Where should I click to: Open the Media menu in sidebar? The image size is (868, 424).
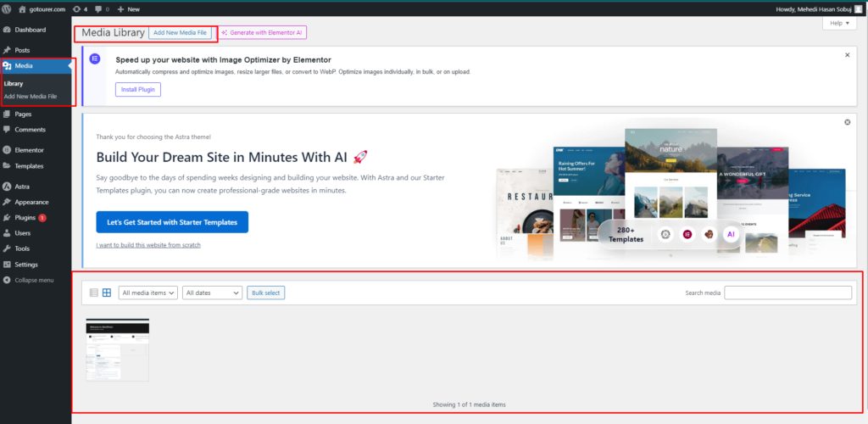click(x=36, y=66)
